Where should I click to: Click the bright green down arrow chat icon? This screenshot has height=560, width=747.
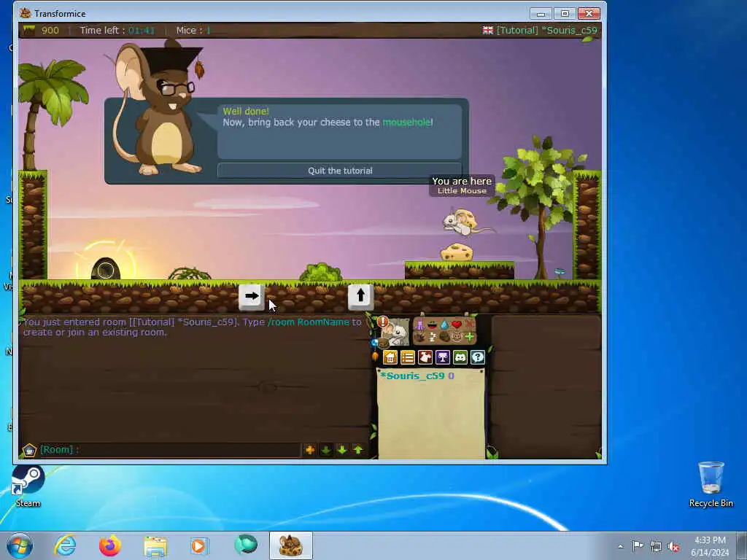(342, 449)
